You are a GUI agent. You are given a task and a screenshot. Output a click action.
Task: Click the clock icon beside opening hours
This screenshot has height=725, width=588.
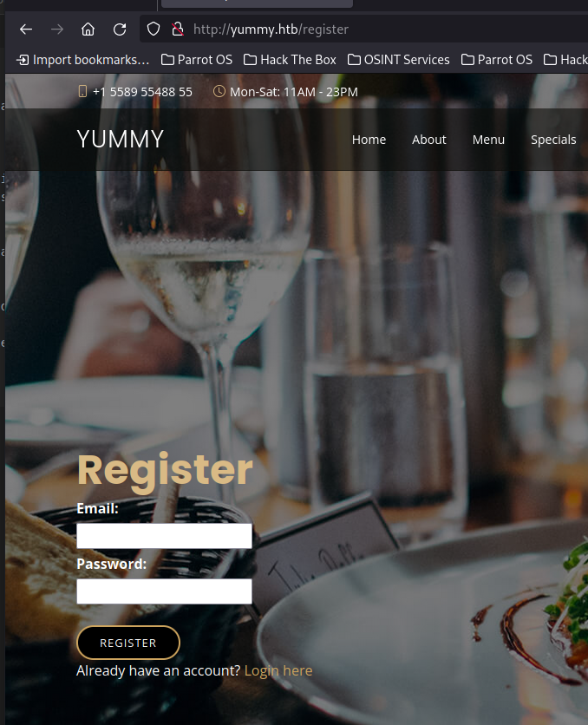pyautogui.click(x=219, y=92)
